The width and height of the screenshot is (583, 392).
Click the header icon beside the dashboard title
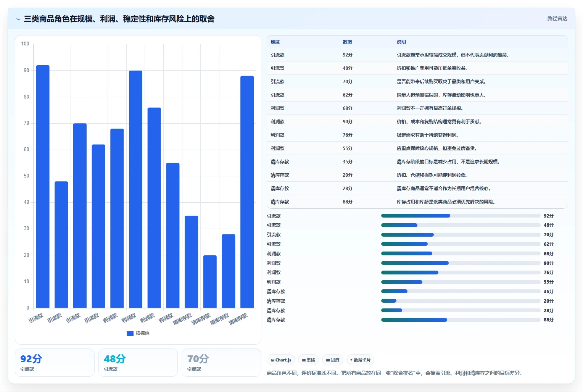[18, 19]
